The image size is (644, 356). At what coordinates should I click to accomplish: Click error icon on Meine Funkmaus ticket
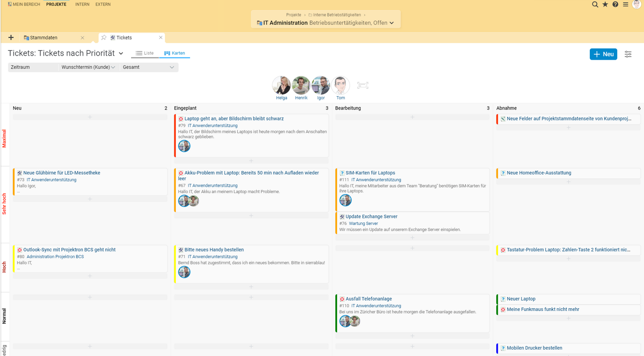[x=503, y=310]
